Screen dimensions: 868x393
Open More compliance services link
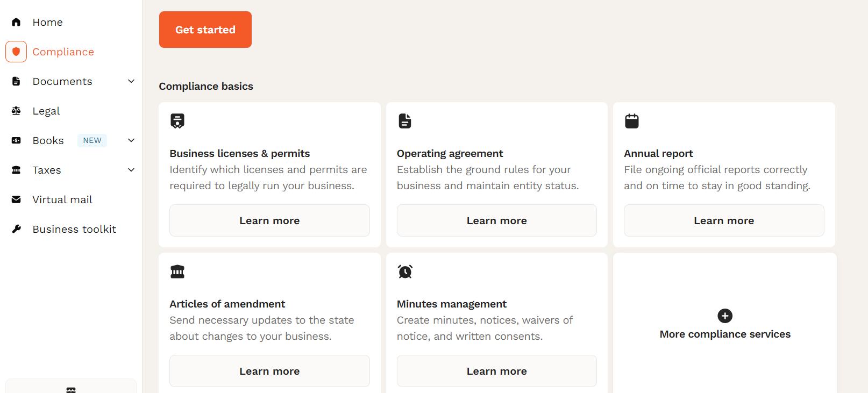[725, 334]
